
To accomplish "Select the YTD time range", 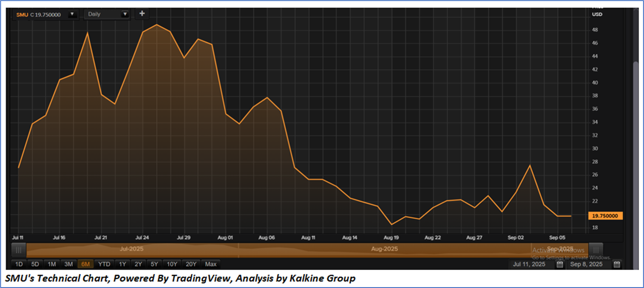I will (104, 264).
